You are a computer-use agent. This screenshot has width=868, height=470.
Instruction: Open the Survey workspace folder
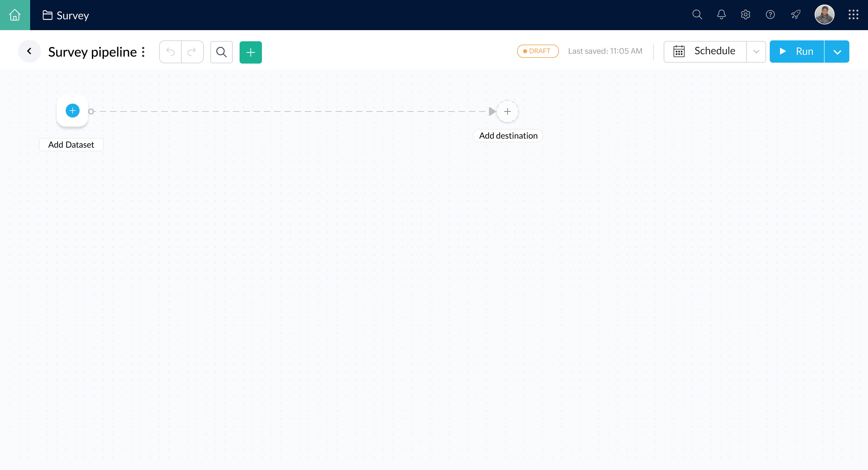66,15
